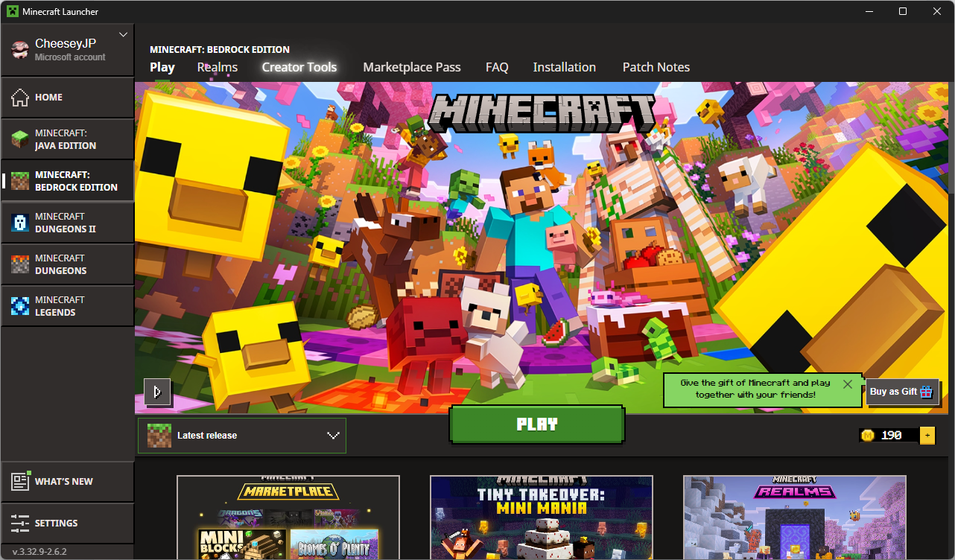
Task: Open Minecraft Dungeons II entry
Action: tap(68, 223)
